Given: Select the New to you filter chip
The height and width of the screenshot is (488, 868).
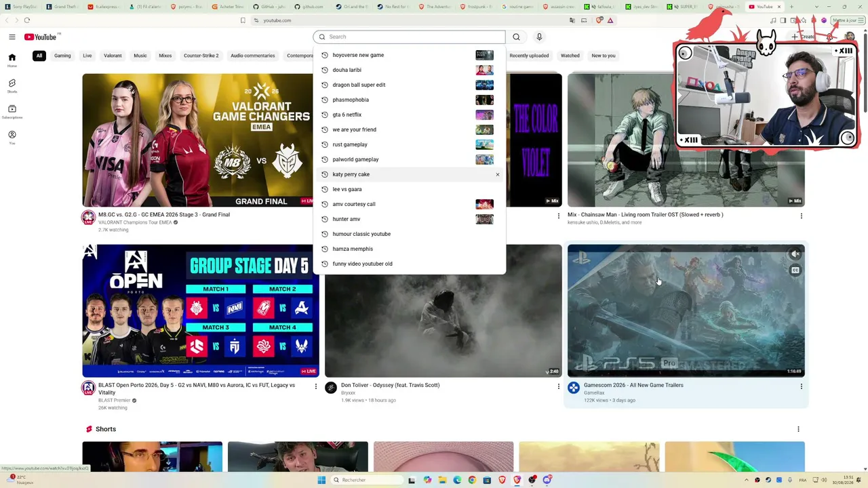Looking at the screenshot, I should 603,56.
